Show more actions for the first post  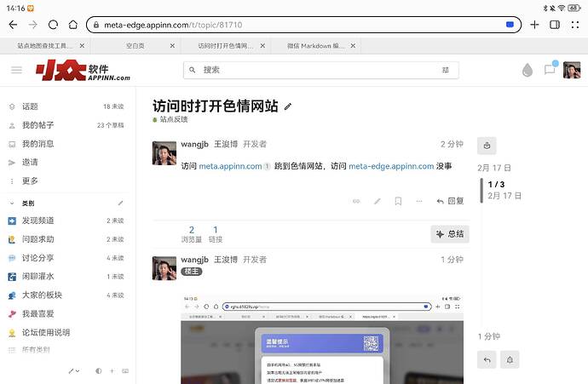coord(419,201)
